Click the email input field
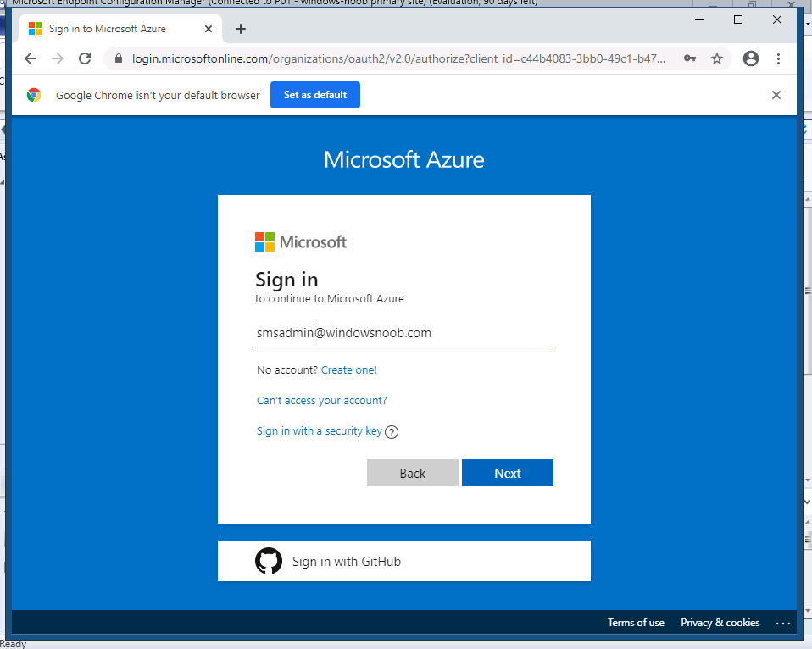812x649 pixels. coord(404,333)
